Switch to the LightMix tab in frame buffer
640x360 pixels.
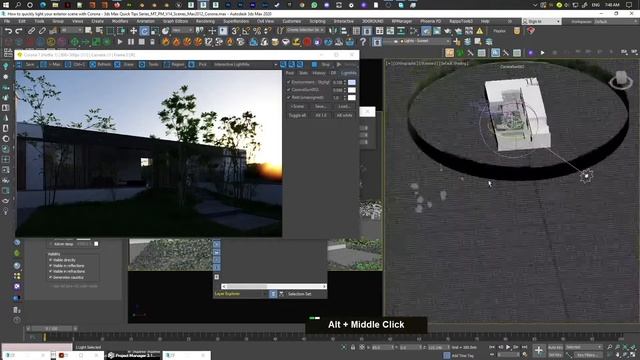pos(348,73)
